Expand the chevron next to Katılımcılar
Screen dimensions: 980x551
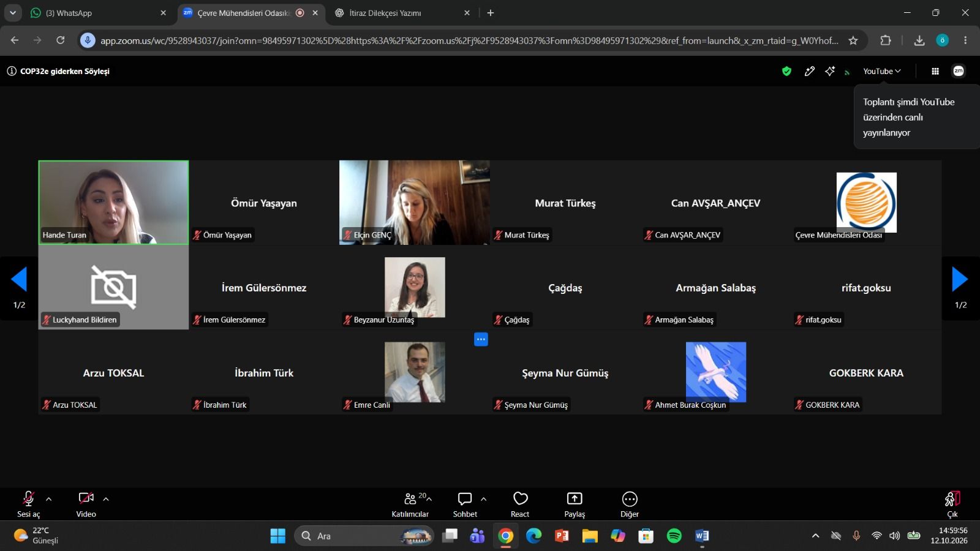pos(429,499)
